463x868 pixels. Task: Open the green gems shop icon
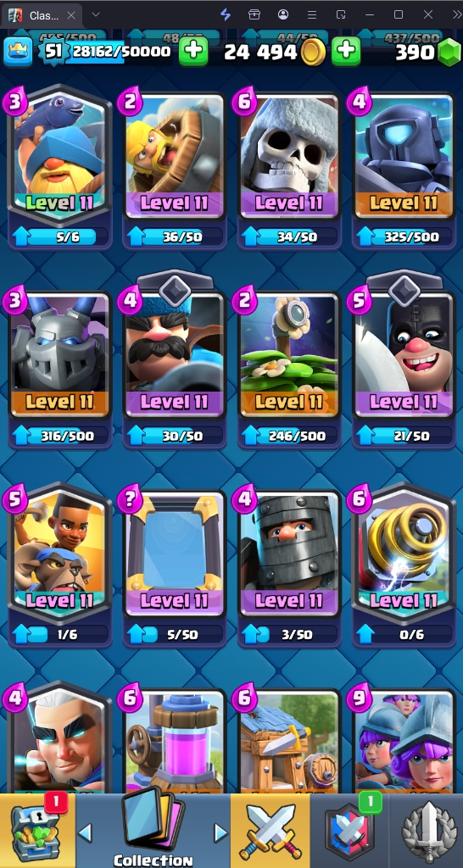449,53
